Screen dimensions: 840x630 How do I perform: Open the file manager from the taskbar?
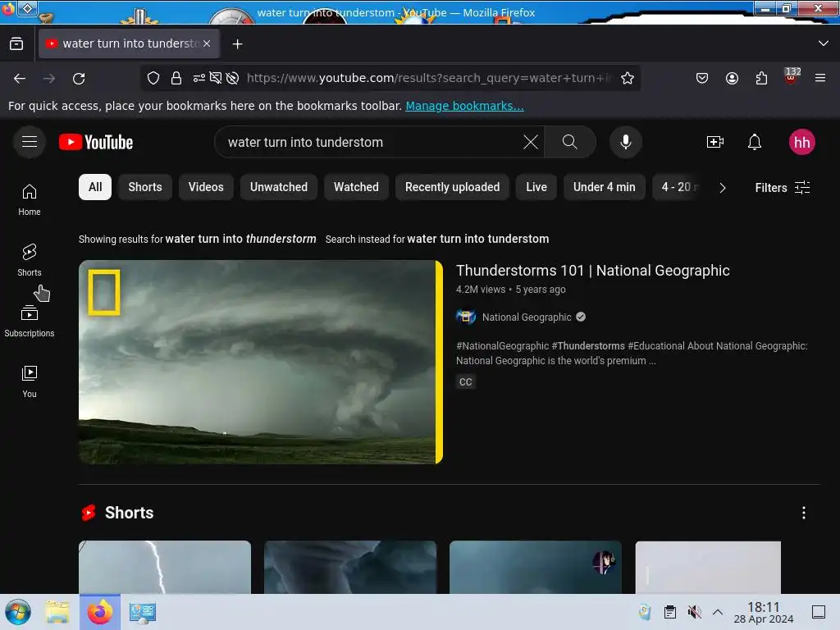(x=57, y=612)
